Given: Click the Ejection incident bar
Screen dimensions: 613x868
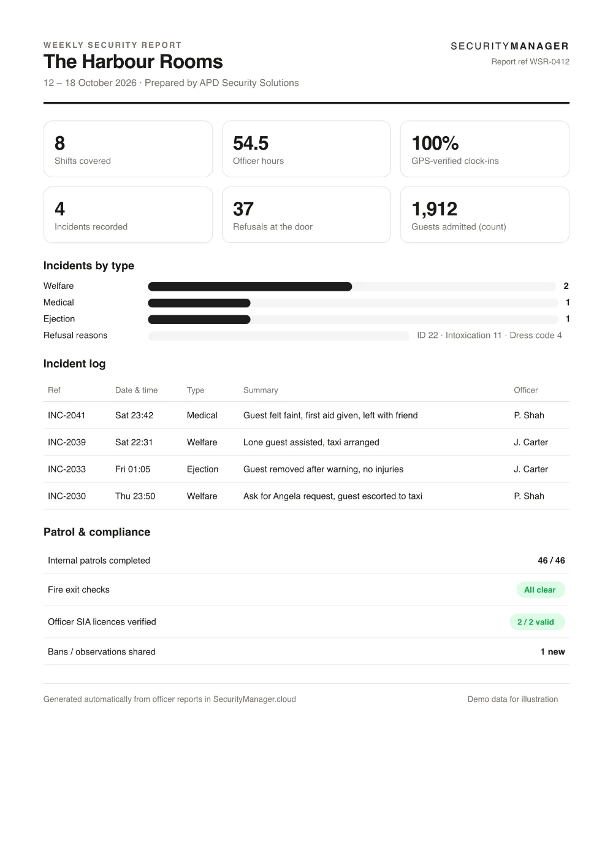Looking at the screenshot, I should click(352, 320).
